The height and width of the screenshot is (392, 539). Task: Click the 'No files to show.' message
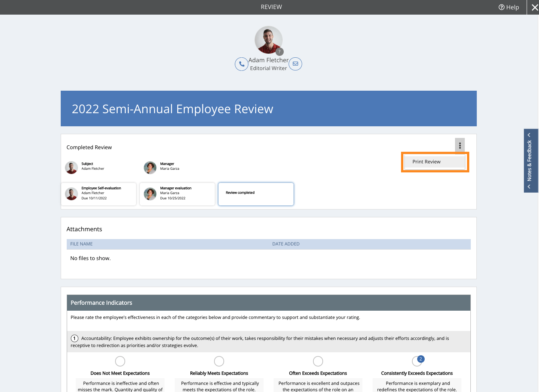[90, 258]
